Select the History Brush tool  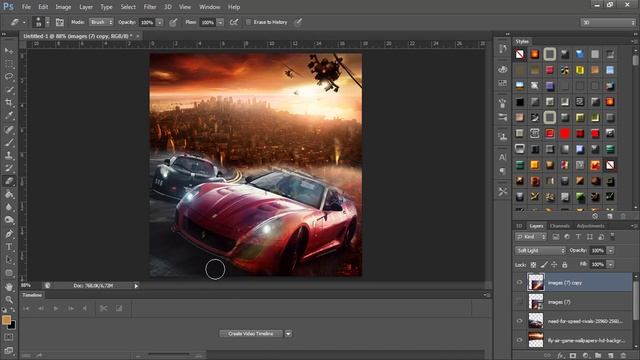9,168
